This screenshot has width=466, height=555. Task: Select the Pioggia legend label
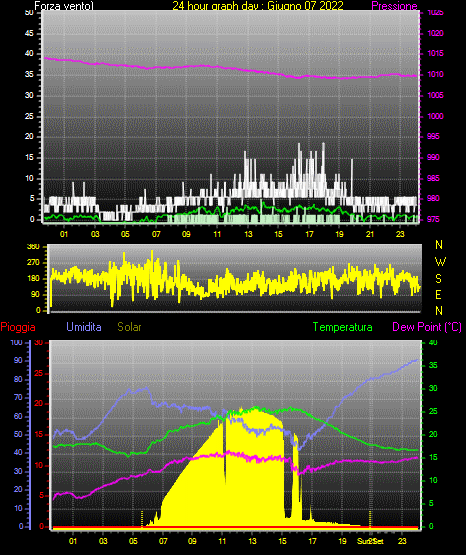[18, 327]
